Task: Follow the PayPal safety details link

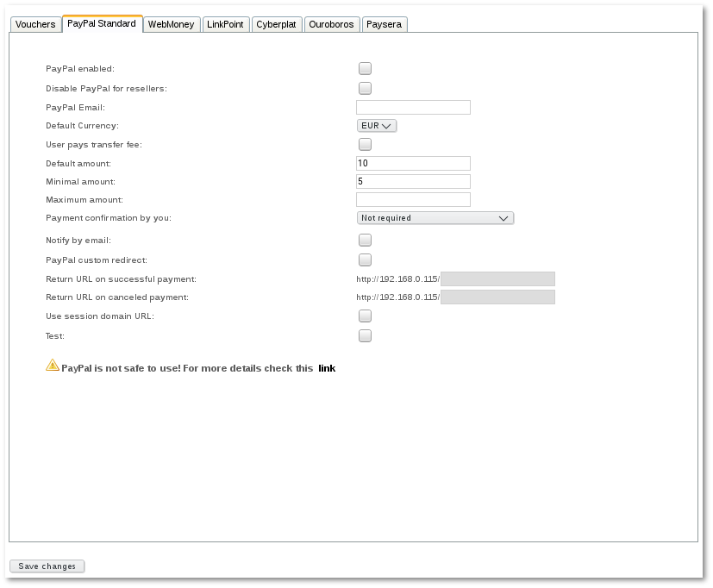Action: click(x=327, y=368)
